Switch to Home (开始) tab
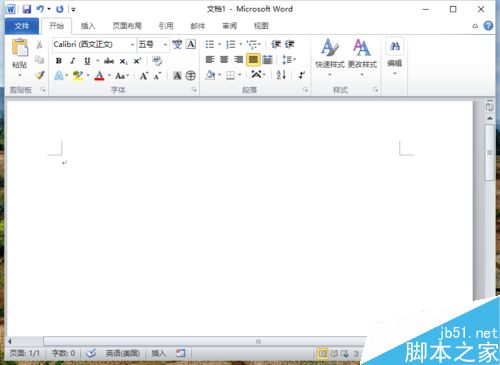The width and height of the screenshot is (500, 365). (x=56, y=26)
